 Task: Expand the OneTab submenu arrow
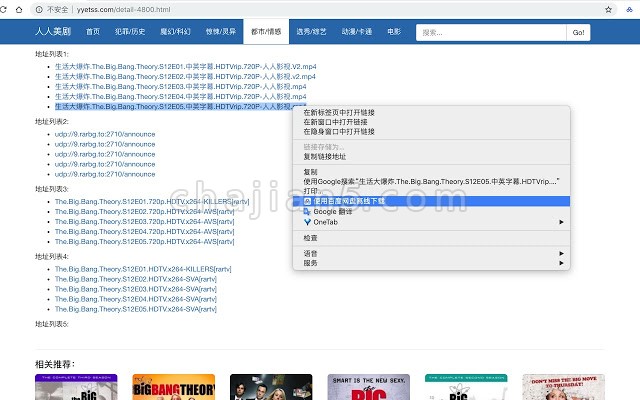pyautogui.click(x=561, y=222)
